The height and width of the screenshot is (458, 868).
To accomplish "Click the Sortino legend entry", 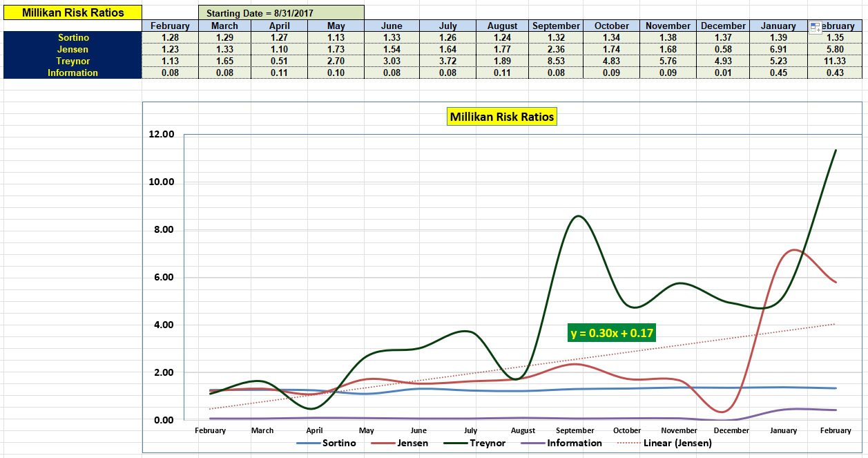I will point(326,443).
